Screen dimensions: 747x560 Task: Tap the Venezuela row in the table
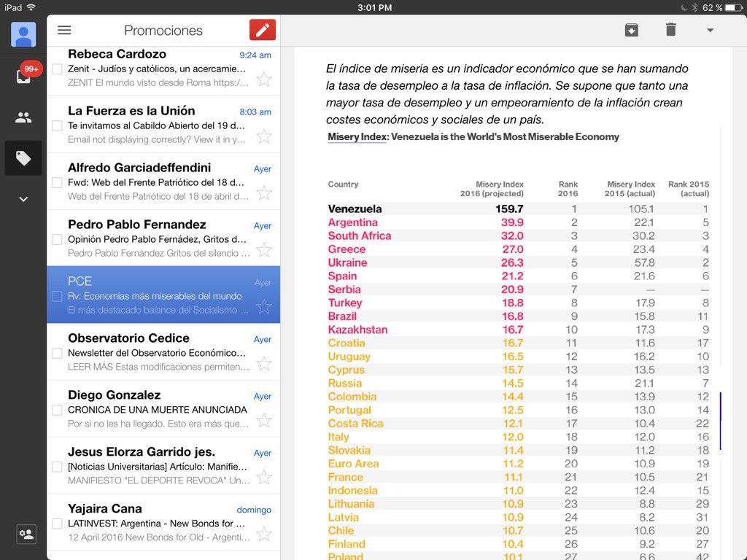(519, 209)
